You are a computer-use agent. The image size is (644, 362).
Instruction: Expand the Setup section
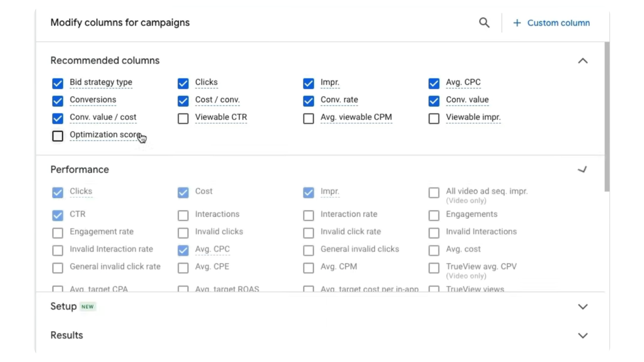pyautogui.click(x=583, y=307)
